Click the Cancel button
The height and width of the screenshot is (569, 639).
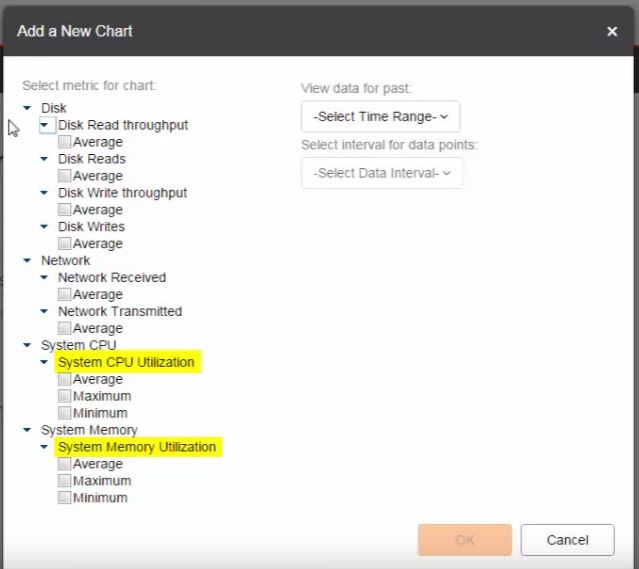tap(568, 540)
